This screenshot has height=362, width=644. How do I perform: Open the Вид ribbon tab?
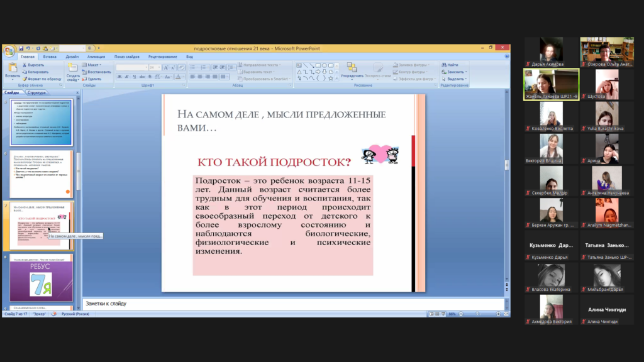coord(189,57)
